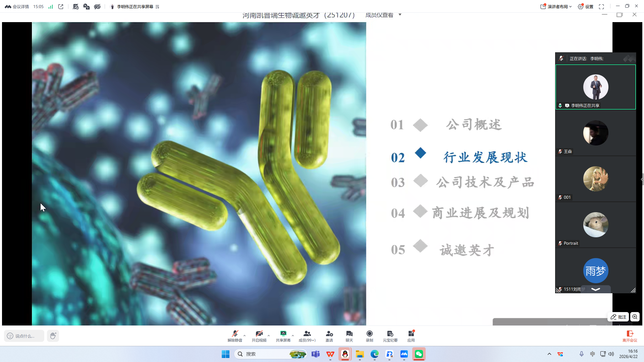Viewport: 644px width, 362px height.
Task: Open 设置 settings in top bar
Action: [x=586, y=7]
